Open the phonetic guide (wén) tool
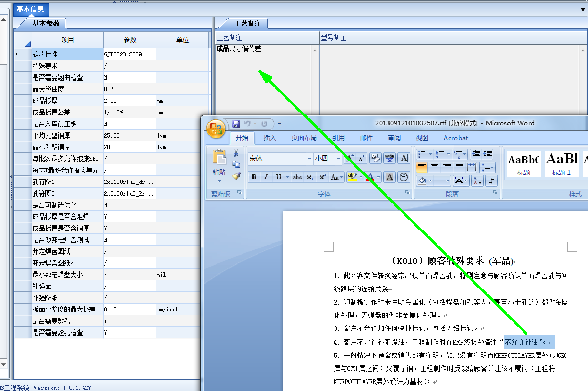The image size is (588, 391). point(390,159)
